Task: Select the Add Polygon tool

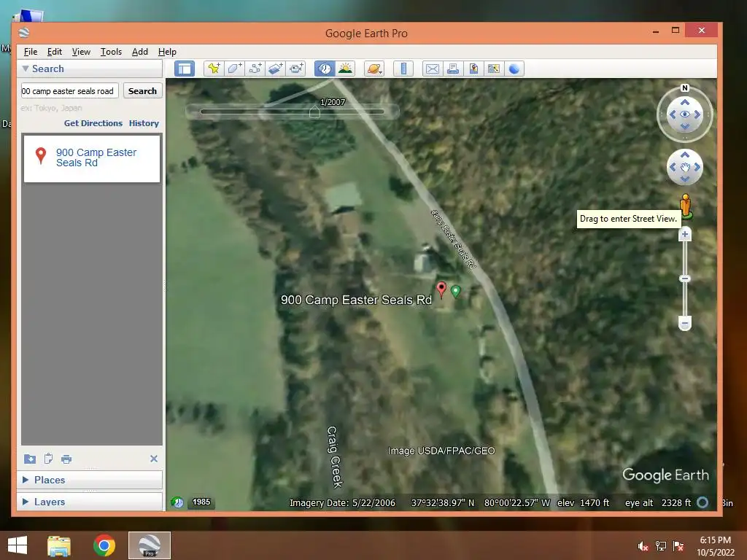Action: (x=234, y=69)
